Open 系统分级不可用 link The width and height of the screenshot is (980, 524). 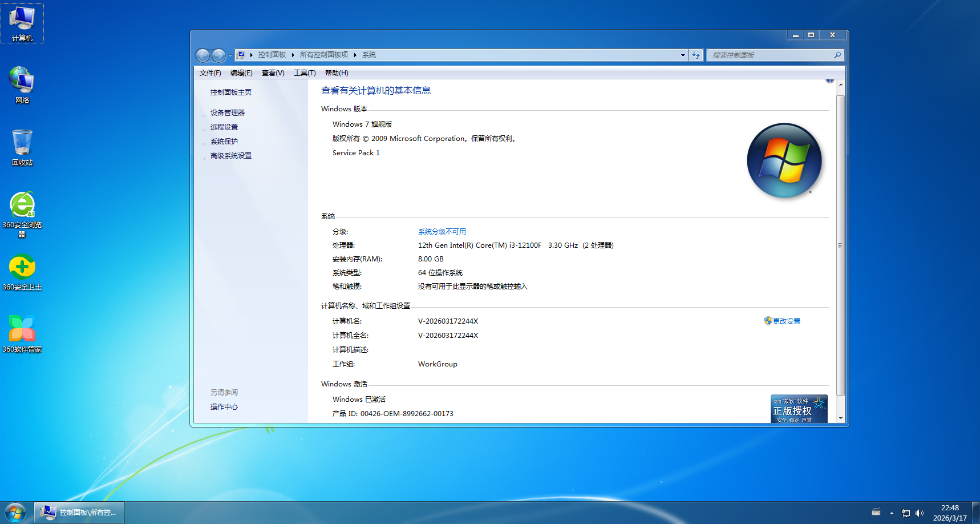442,231
